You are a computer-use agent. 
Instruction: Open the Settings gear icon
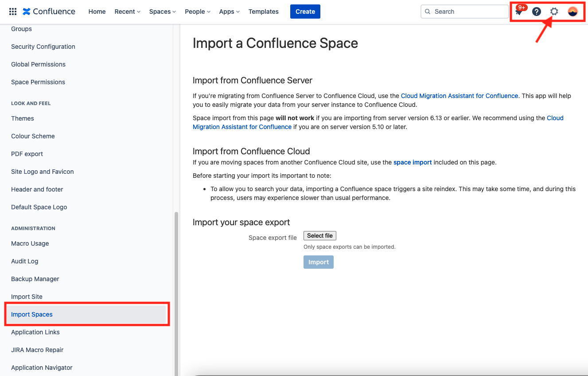point(554,12)
